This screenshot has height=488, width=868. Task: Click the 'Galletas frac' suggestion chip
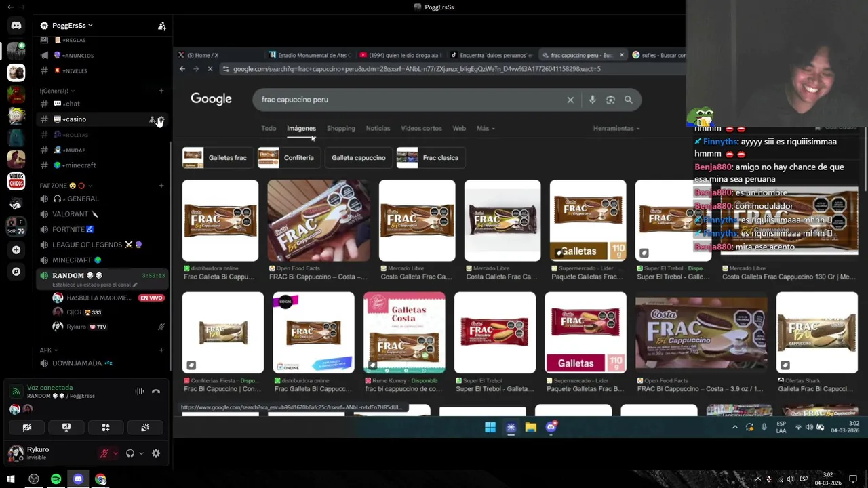pos(217,158)
